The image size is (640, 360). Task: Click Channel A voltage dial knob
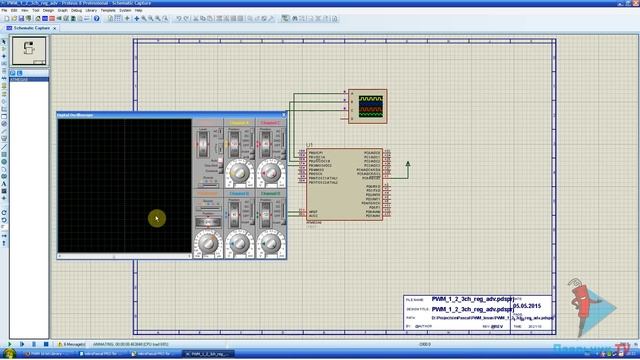(240, 173)
